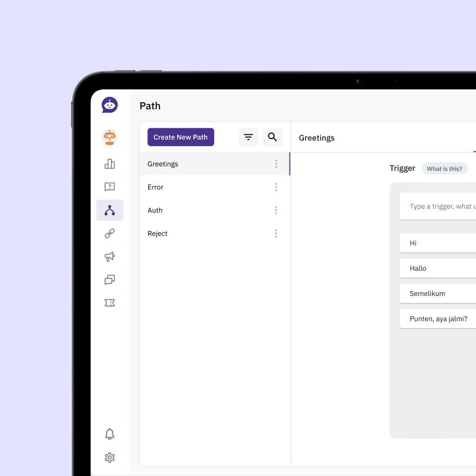Open the orange robot avatar profile
This screenshot has width=476, height=476.
click(110, 137)
